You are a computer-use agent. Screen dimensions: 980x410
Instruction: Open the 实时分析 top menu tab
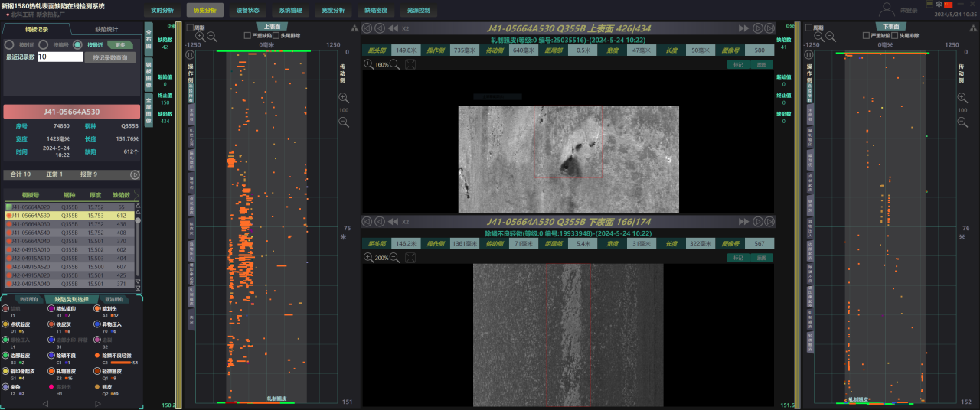[162, 11]
